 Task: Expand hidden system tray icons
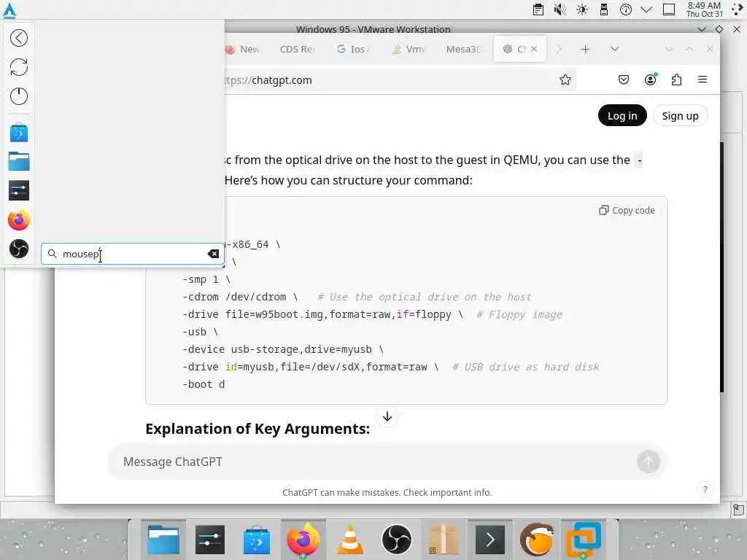[x=646, y=9]
